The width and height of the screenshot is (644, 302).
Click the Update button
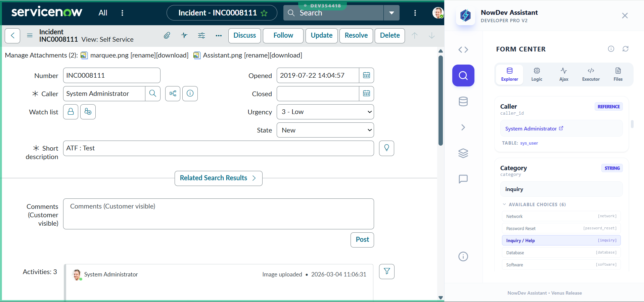[322, 36]
